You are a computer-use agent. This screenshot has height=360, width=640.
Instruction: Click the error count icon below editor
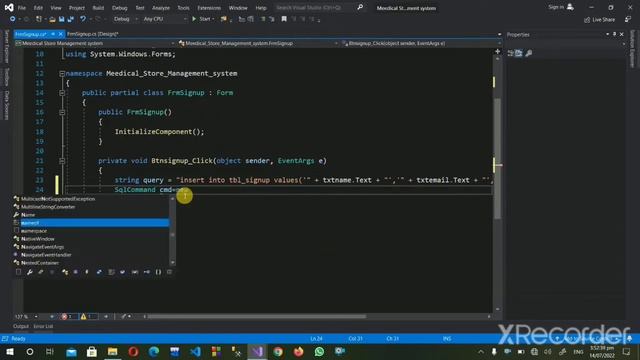click(64, 316)
